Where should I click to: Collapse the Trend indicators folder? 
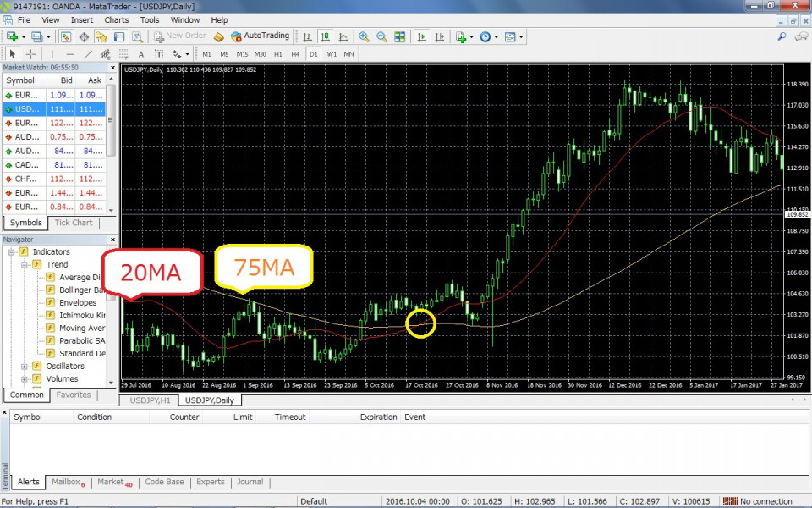tap(25, 265)
